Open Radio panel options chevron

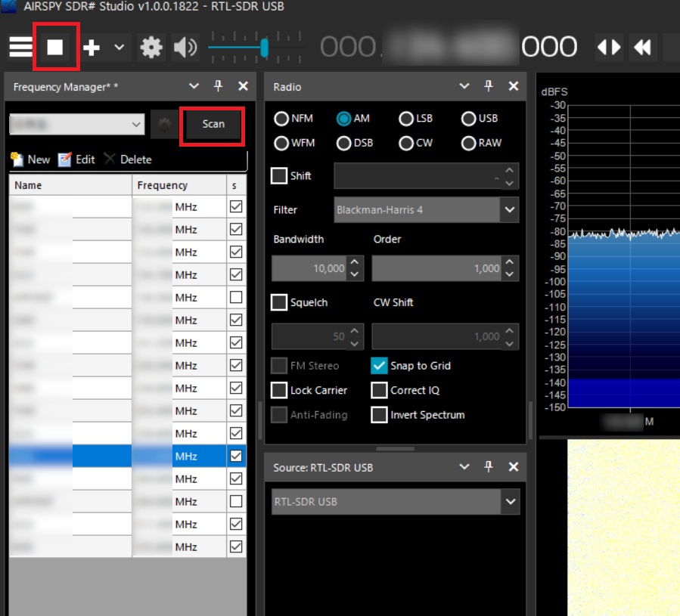464,86
